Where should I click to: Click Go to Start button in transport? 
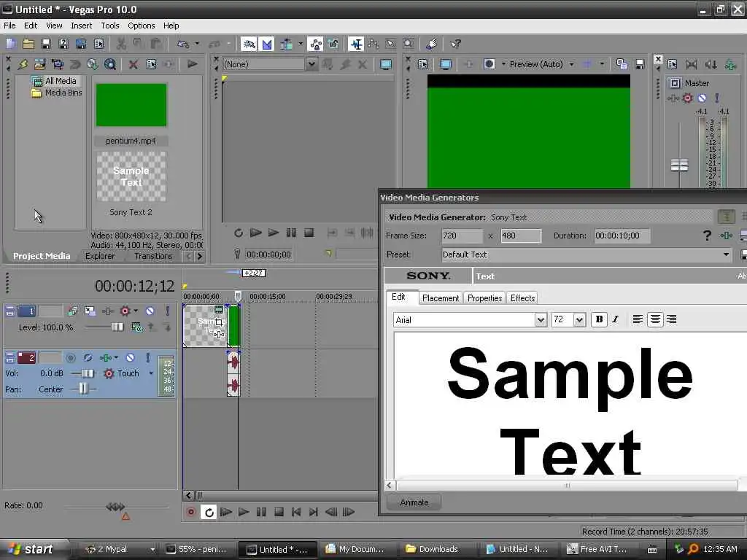296,513
